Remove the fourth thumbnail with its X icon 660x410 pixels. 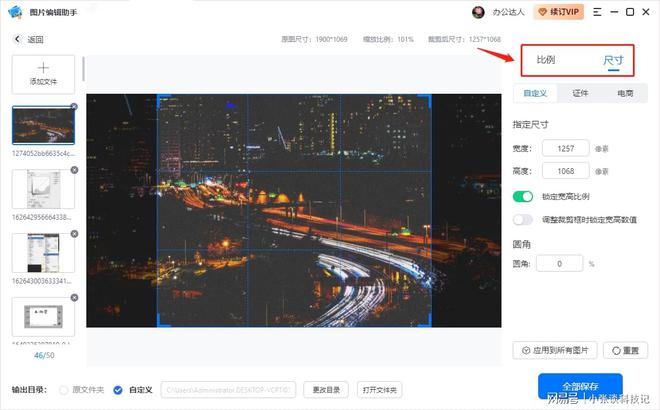click(75, 298)
